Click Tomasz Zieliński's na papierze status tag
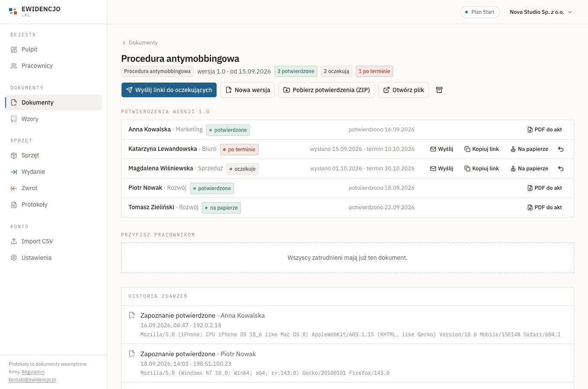This screenshot has width=588, height=389. tap(221, 208)
